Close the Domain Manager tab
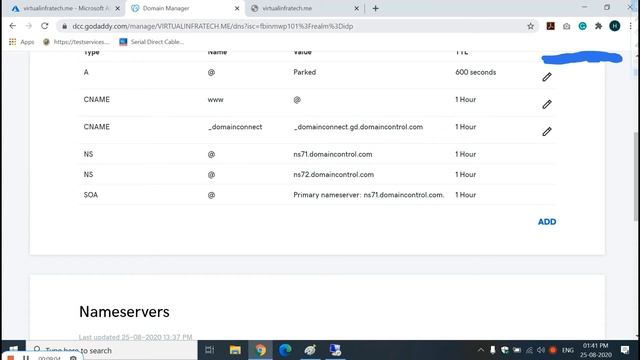This screenshot has width=640, height=360. 237,8
